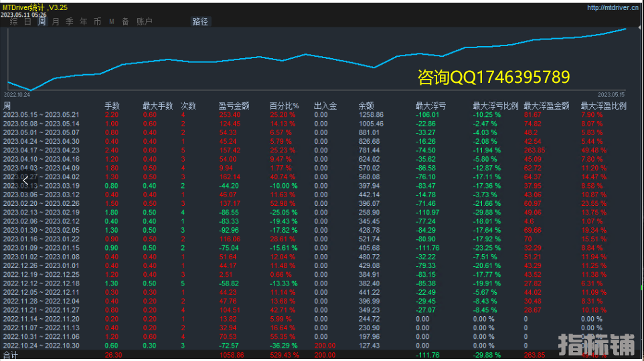Click the 余额 column header
Screen dimensions: 644x361
[x=366, y=106]
